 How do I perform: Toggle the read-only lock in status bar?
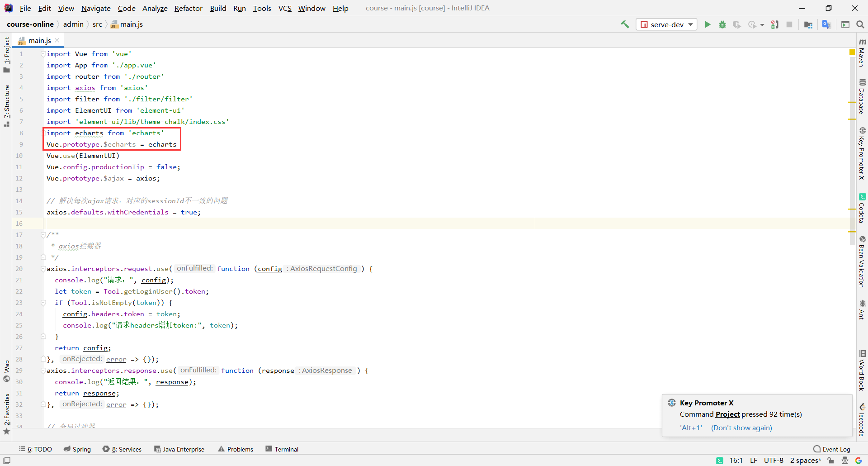coord(831,461)
